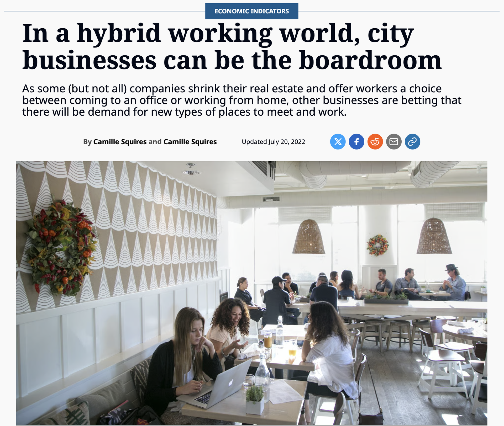The width and height of the screenshot is (504, 426).
Task: Email this article via envelope icon
Action: pos(394,142)
